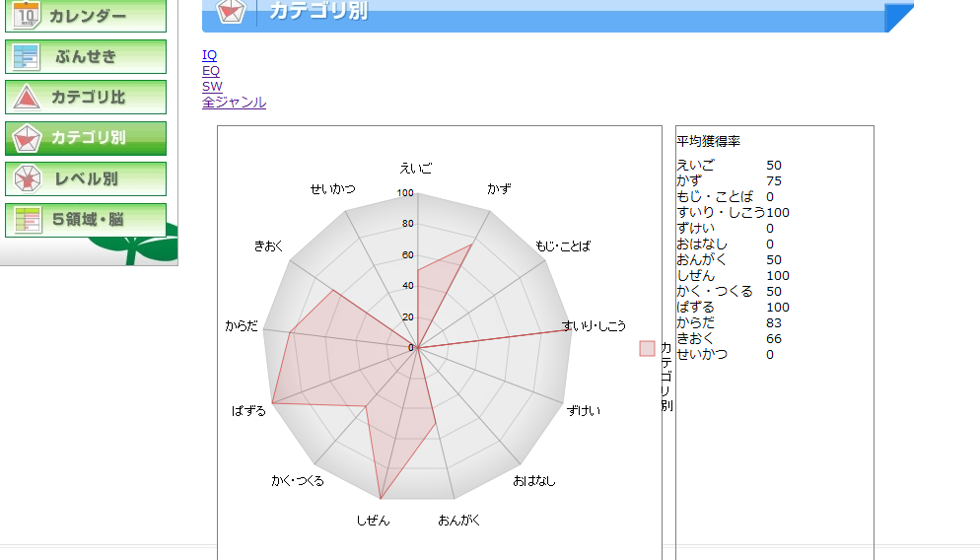The height and width of the screenshot is (560, 980).
Task: Click the おんがく axis label on chart
Action: tap(458, 520)
